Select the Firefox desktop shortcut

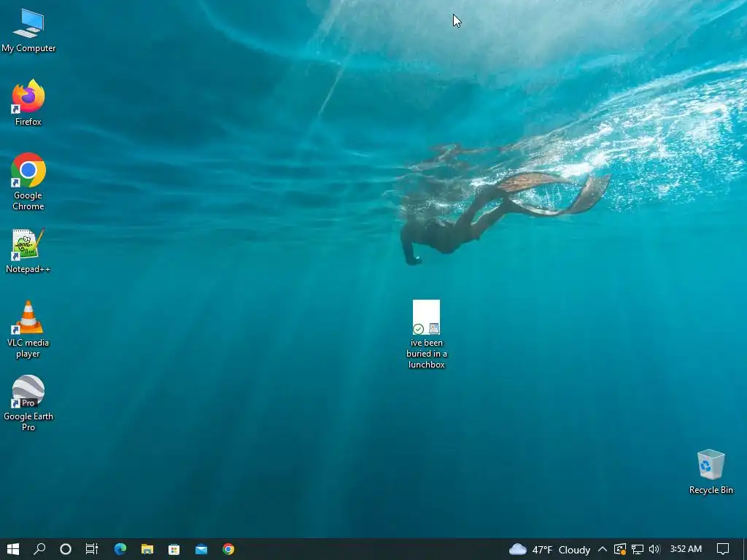point(28,103)
